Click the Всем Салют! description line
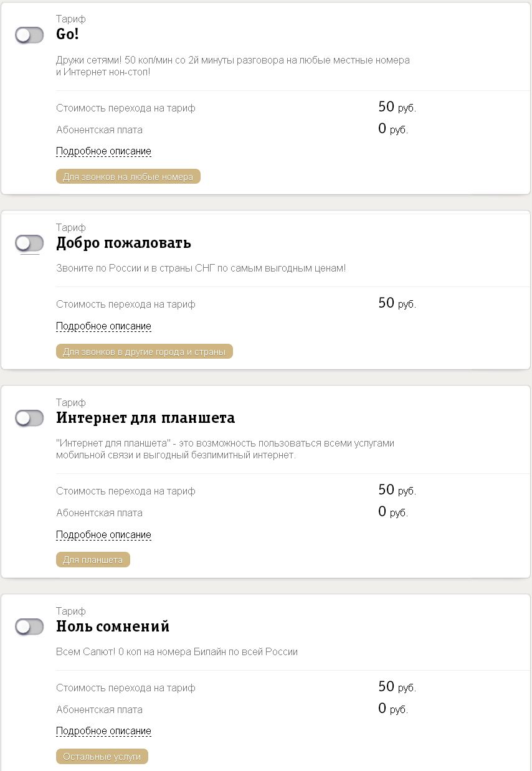 (177, 652)
